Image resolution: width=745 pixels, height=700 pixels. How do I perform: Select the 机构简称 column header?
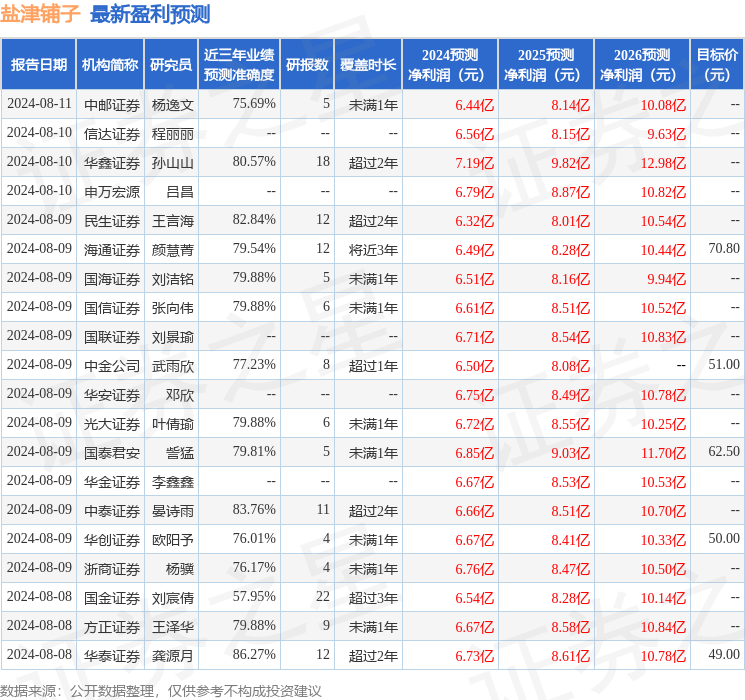pos(110,65)
